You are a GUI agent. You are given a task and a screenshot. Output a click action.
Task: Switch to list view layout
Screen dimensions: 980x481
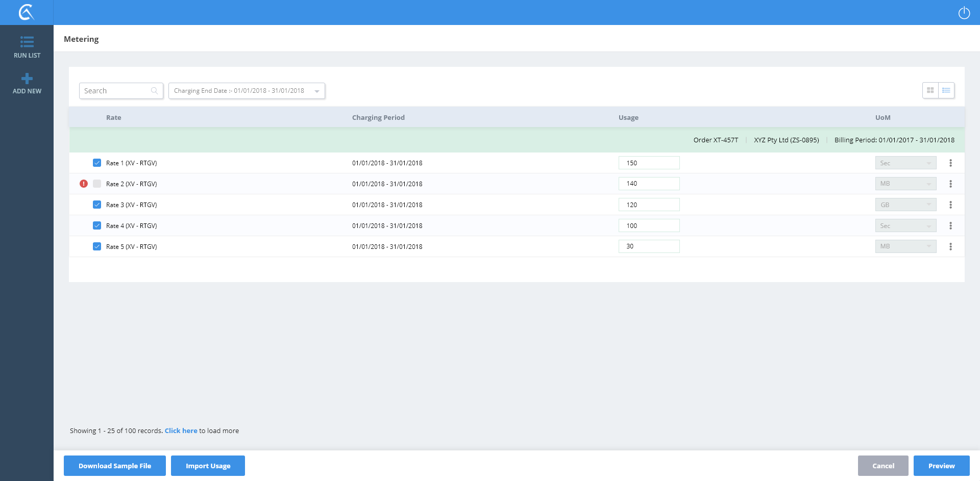946,90
